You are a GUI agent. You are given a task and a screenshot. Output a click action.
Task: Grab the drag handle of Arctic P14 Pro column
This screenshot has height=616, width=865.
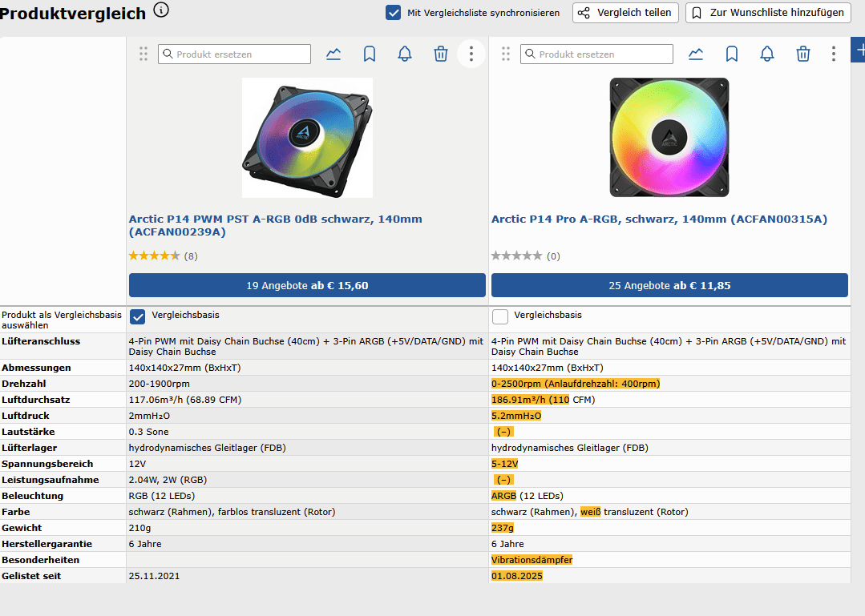[x=506, y=54]
